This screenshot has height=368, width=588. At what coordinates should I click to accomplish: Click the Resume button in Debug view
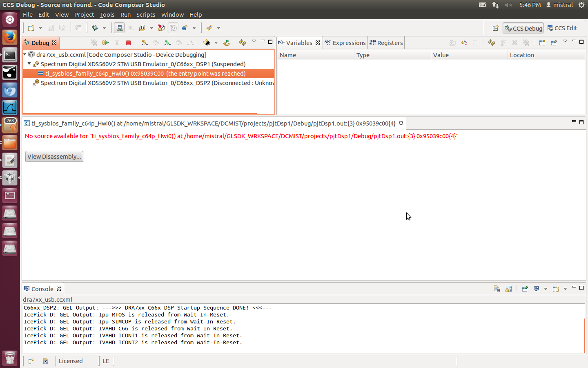tap(105, 43)
